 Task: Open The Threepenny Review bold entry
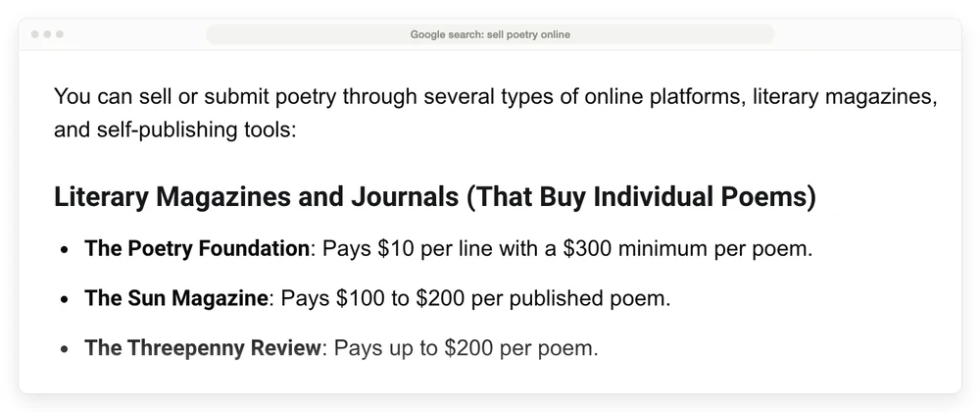tap(203, 347)
